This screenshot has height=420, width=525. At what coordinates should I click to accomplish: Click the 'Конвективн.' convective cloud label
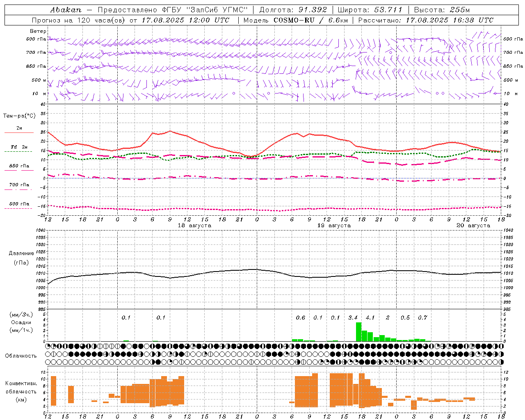[21, 383]
